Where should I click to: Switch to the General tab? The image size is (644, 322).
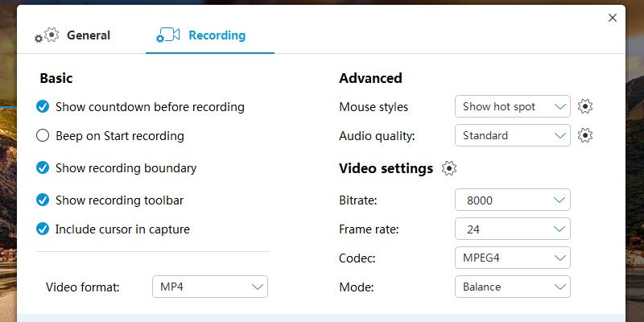tap(88, 35)
